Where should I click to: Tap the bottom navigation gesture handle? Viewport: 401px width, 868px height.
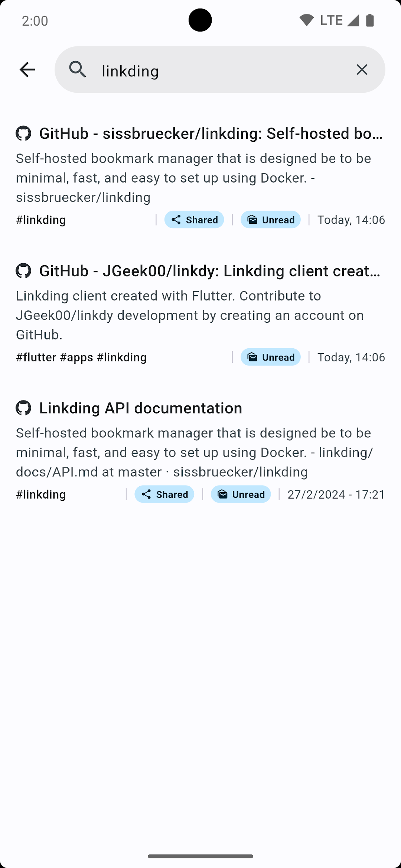pyautogui.click(x=200, y=856)
